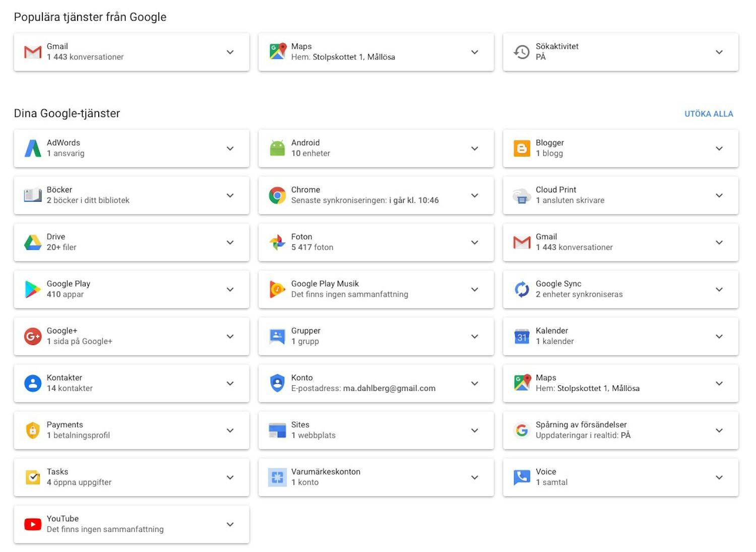Image resolution: width=756 pixels, height=552 pixels.
Task: Expand the Voice card chevron
Action: pos(719,477)
